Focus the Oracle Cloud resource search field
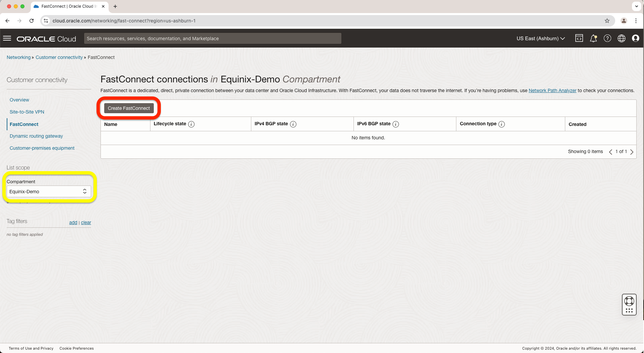644x353 pixels. [212, 39]
